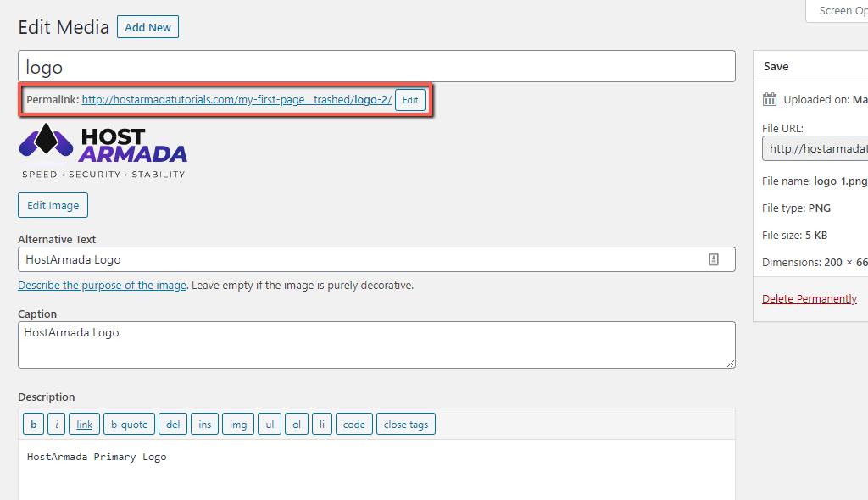Click the title field containing logo
The height and width of the screenshot is (500, 868).
pyautogui.click(x=376, y=66)
